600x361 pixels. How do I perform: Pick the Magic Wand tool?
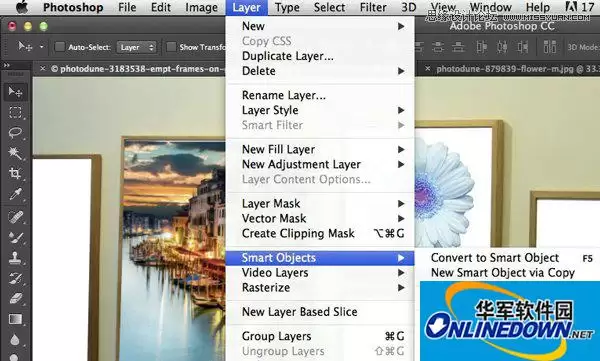tap(15, 153)
